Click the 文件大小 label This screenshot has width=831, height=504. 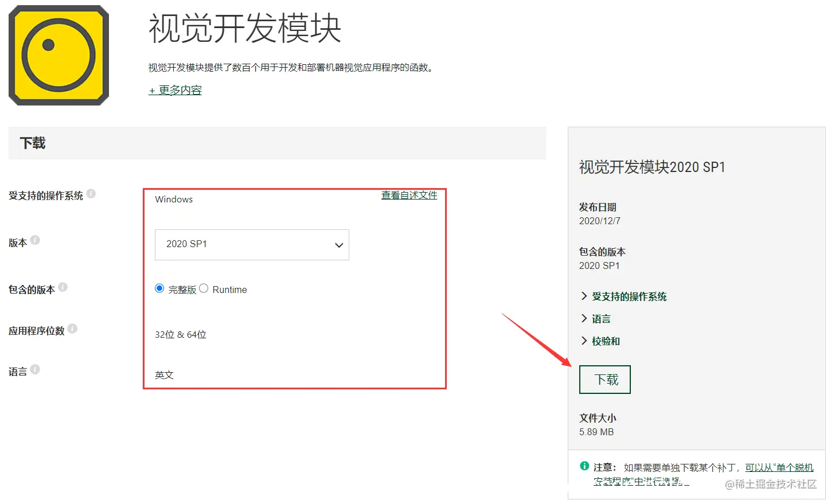[x=598, y=418]
